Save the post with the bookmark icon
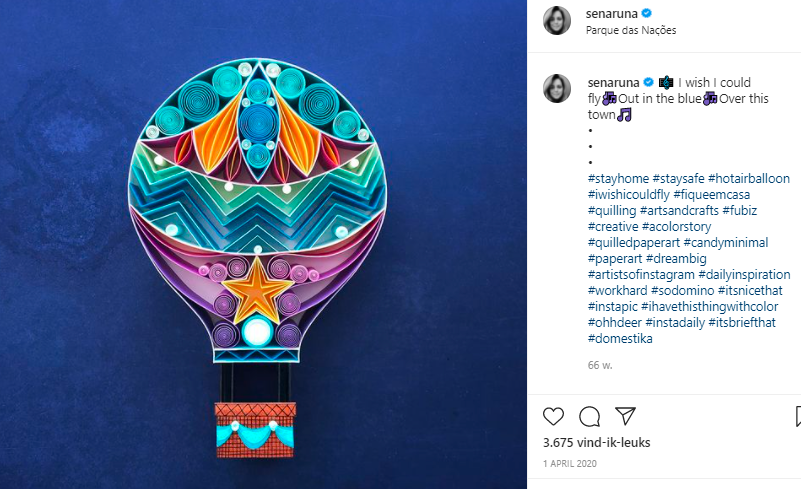 796,415
